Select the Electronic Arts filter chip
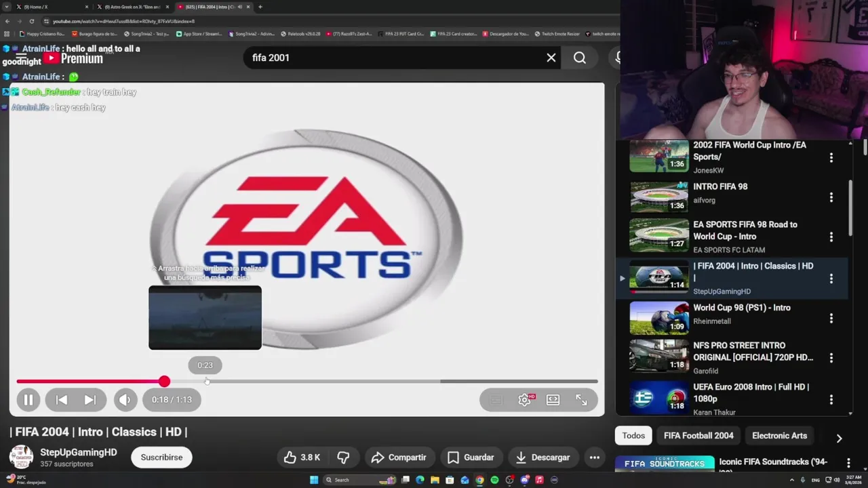This screenshot has width=868, height=488. [x=779, y=436]
